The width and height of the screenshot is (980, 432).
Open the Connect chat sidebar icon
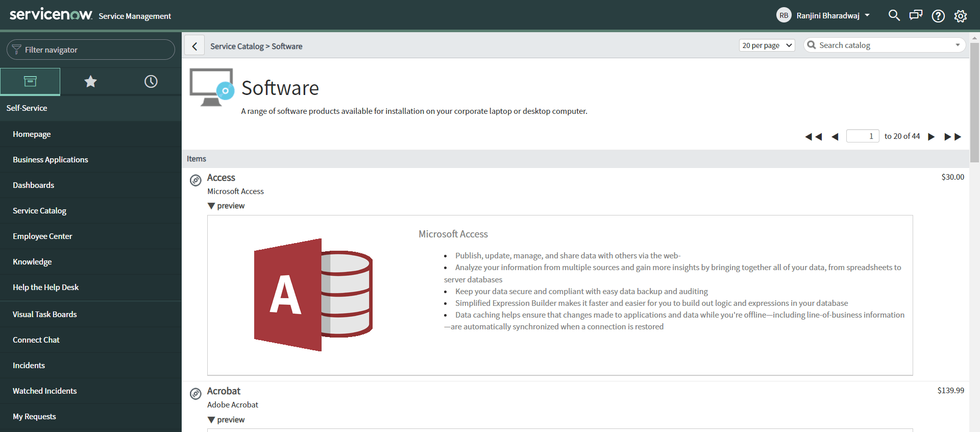(916, 15)
